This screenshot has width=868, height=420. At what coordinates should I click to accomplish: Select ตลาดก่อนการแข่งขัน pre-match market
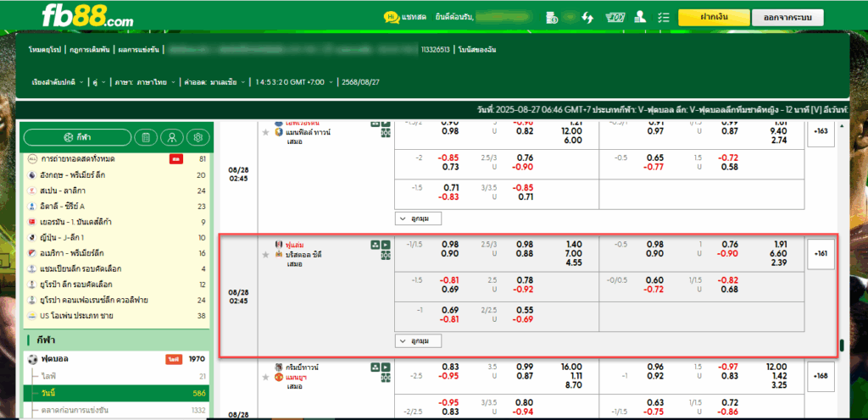click(116, 410)
